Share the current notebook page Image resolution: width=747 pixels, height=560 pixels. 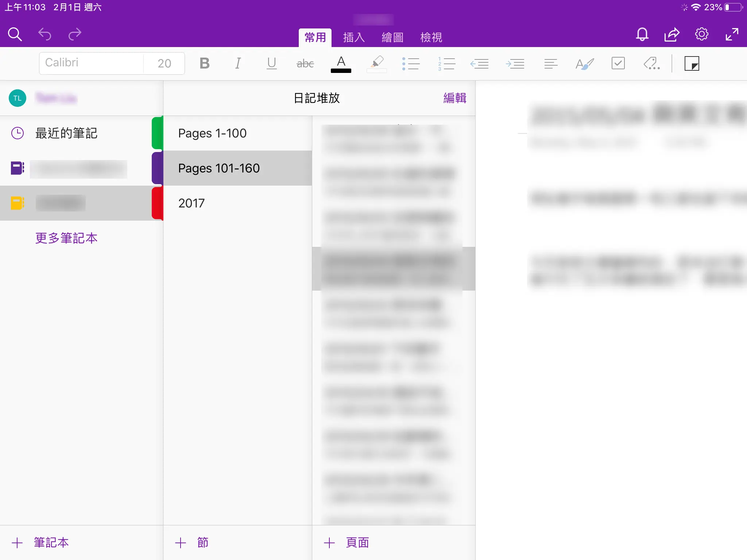[x=671, y=34]
